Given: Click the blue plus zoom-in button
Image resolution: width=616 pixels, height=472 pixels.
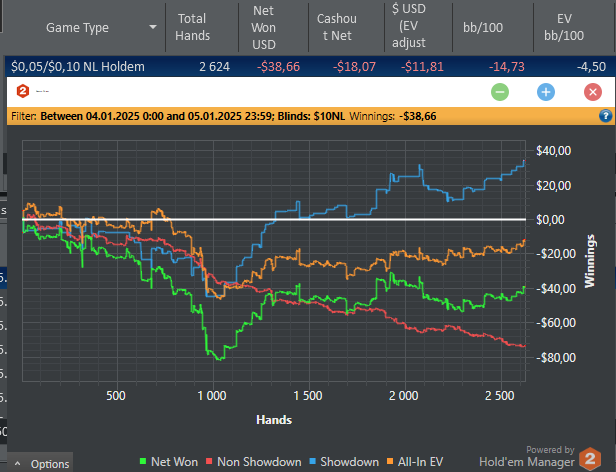Looking at the screenshot, I should point(546,92).
